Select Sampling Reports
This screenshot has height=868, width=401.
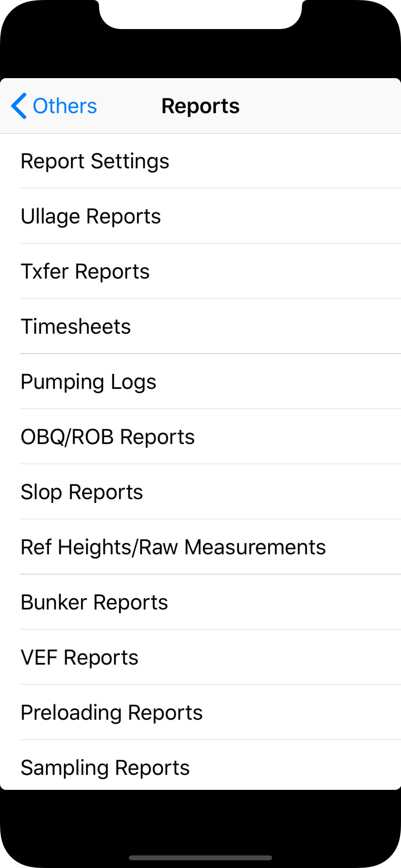(105, 767)
